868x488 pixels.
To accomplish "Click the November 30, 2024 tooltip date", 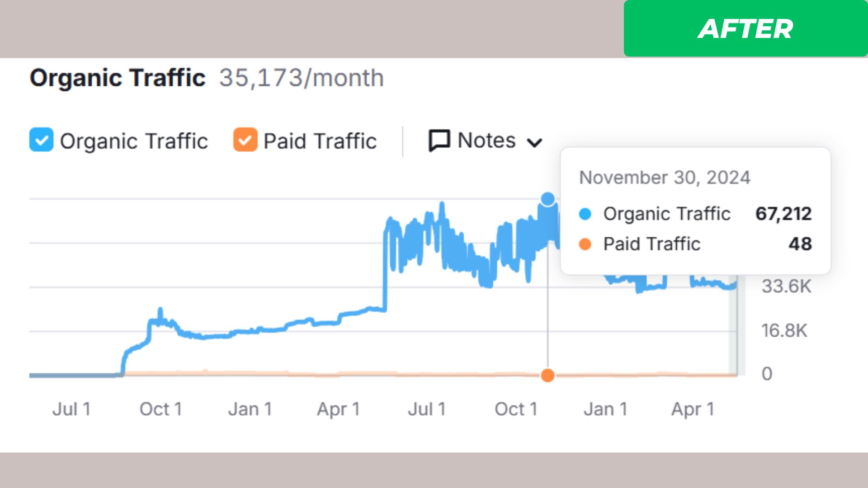I will tap(664, 178).
